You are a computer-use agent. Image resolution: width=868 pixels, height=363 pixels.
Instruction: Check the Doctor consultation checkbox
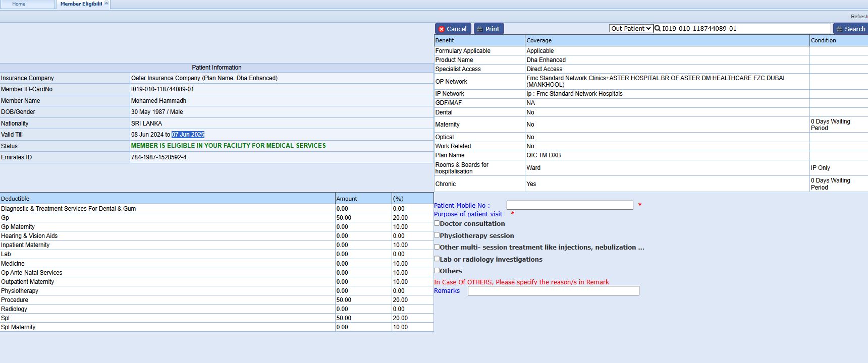coord(437,223)
